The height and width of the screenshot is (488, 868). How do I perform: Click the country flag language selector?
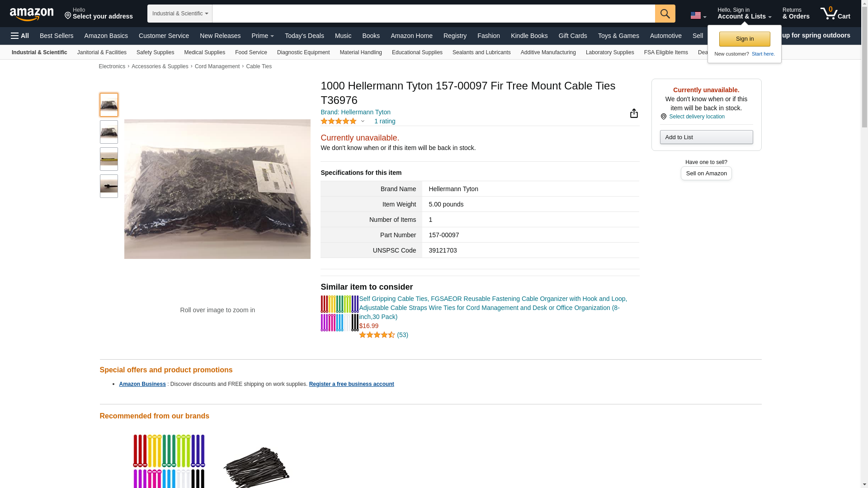click(698, 15)
